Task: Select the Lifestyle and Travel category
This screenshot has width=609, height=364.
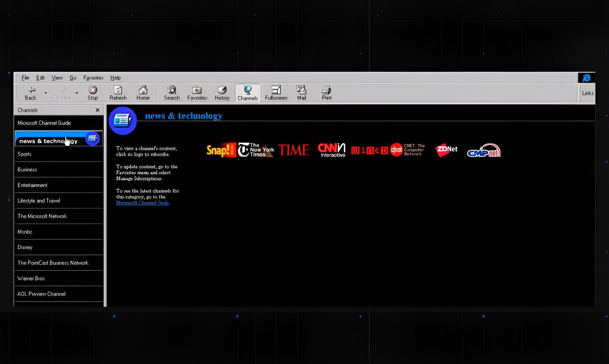Action: pyautogui.click(x=59, y=201)
